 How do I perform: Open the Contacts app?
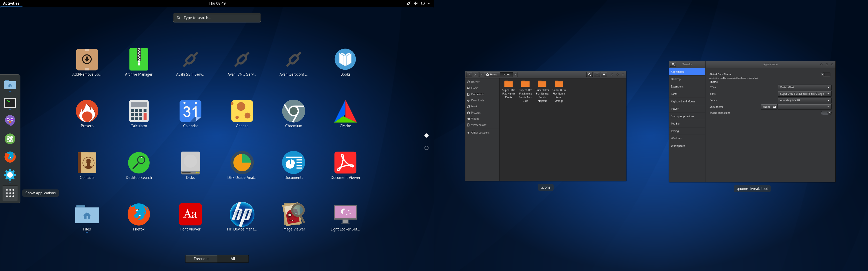click(87, 165)
